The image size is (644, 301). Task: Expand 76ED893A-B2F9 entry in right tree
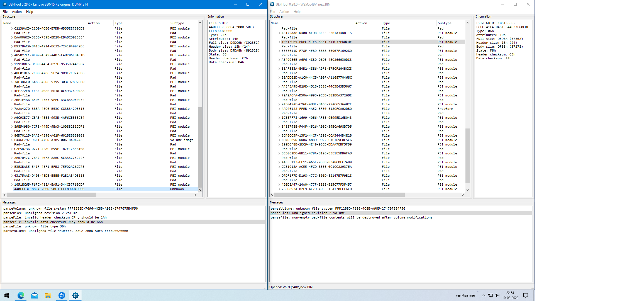pos(279,189)
